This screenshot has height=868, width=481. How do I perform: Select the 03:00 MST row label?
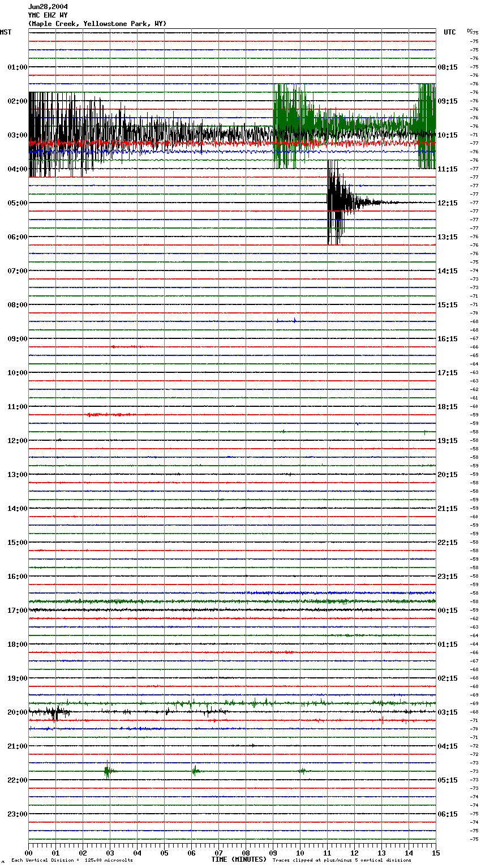pyautogui.click(x=18, y=135)
